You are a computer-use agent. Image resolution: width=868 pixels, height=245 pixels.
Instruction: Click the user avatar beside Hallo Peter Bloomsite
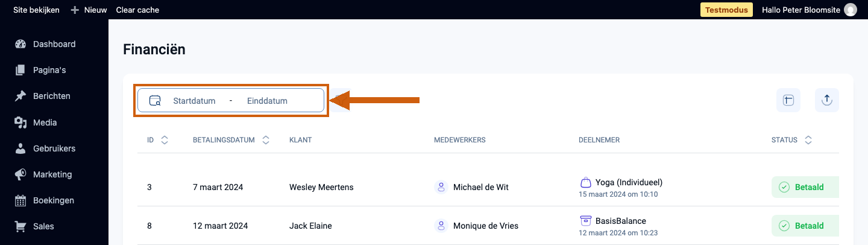(x=851, y=10)
